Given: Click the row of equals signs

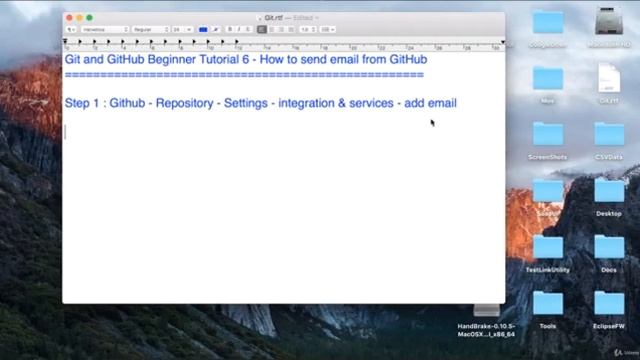Looking at the screenshot, I should (244, 75).
